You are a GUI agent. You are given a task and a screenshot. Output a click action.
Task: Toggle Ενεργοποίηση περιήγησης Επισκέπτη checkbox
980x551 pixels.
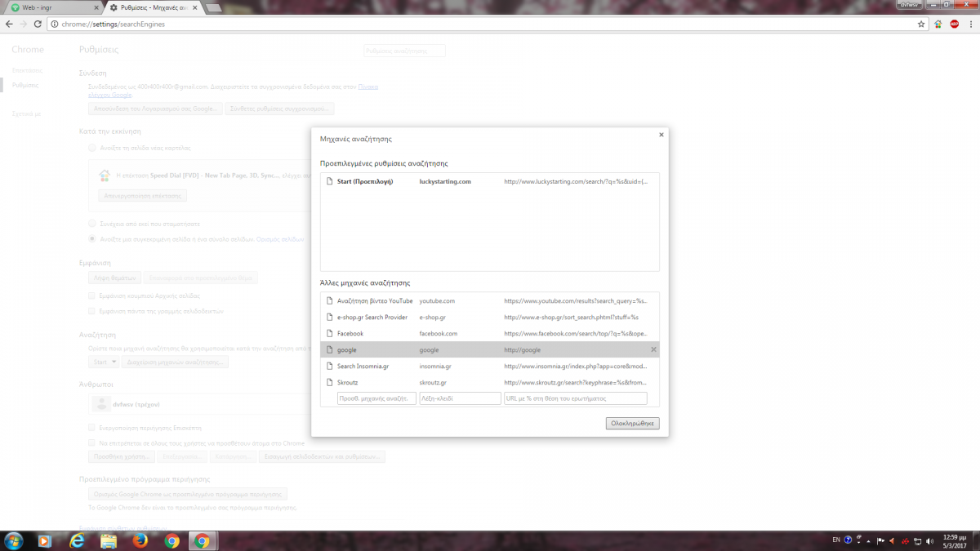pos(91,428)
